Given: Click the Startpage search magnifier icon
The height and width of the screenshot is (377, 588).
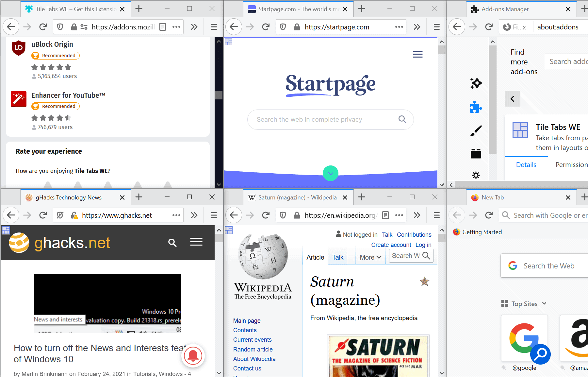Looking at the screenshot, I should (x=402, y=119).
